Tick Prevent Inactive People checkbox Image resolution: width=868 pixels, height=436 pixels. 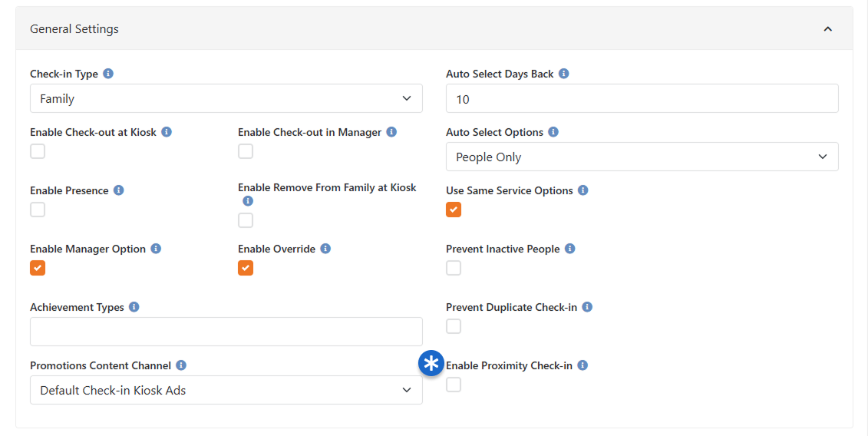click(454, 268)
